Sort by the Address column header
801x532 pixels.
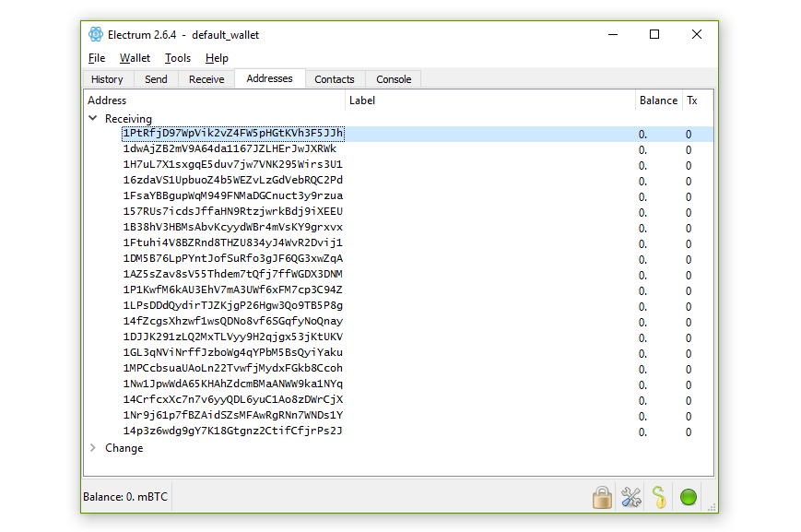click(215, 100)
